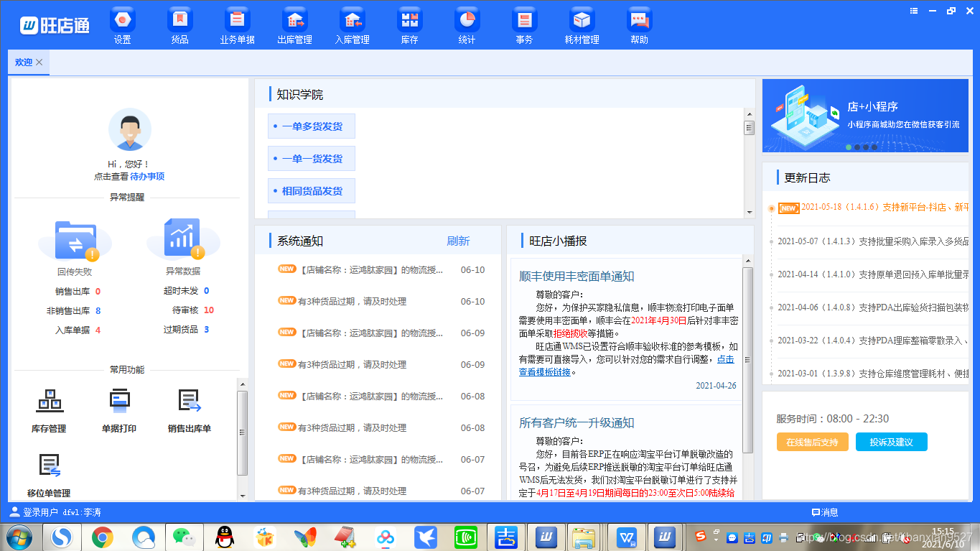The height and width of the screenshot is (551, 980).
Task: Click the Windows Start button
Action: pos(19,537)
